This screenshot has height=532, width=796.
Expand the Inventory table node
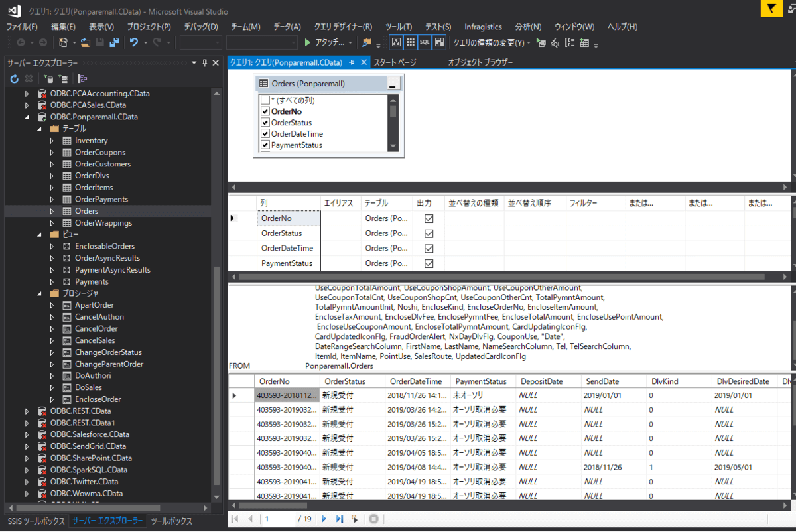click(52, 141)
